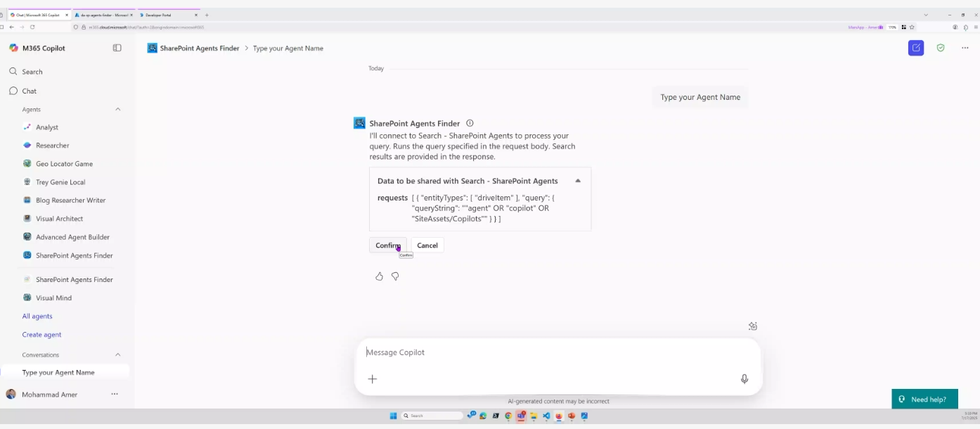Image resolution: width=980 pixels, height=429 pixels.
Task: Click the Windows taskbar search box
Action: click(432, 416)
